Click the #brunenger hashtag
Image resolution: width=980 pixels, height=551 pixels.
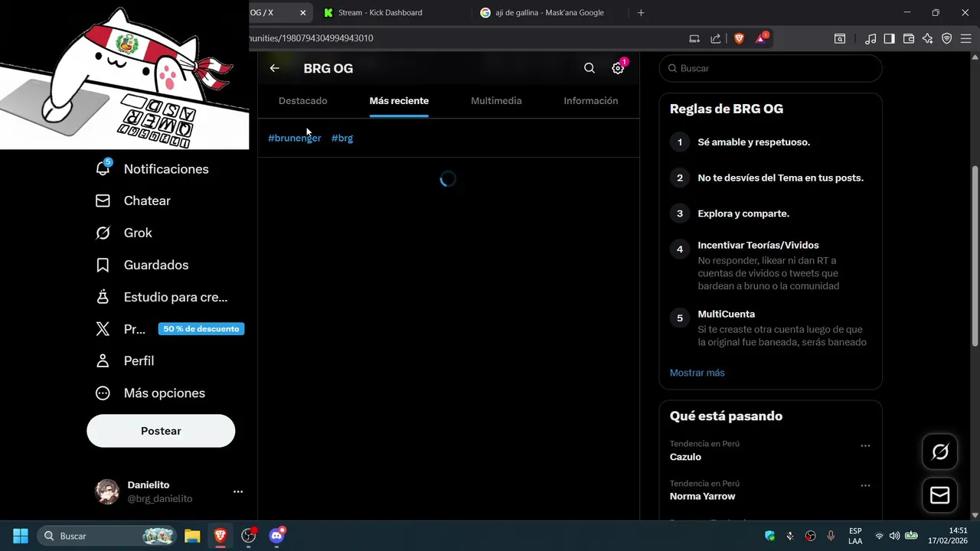point(295,138)
